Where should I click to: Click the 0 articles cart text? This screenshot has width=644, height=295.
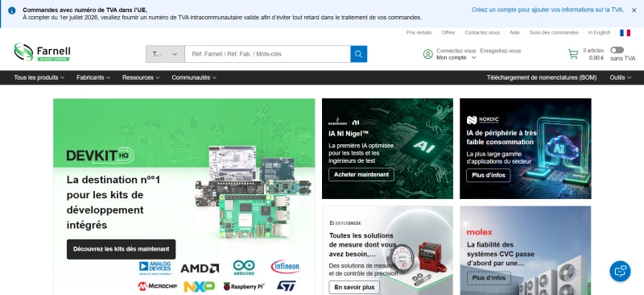coord(593,51)
